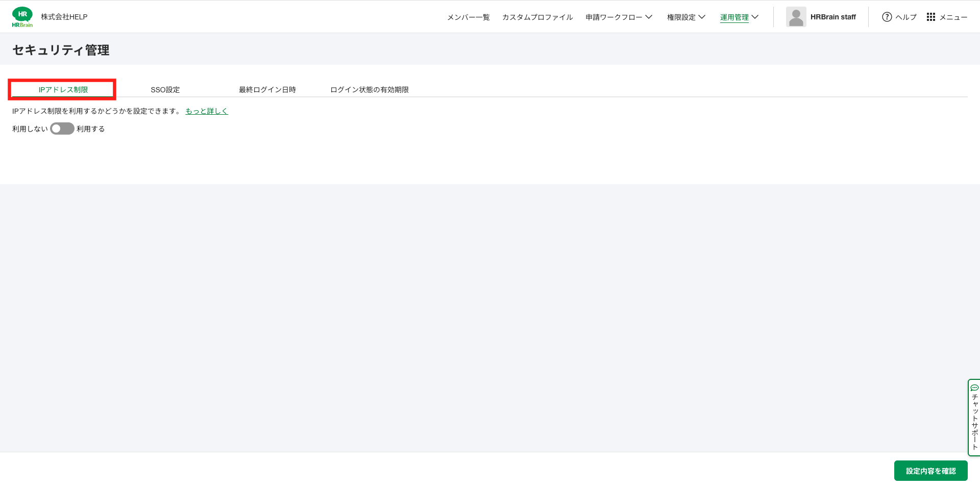The image size is (980, 489).
Task: Click the 利用しない label
Action: 30,128
